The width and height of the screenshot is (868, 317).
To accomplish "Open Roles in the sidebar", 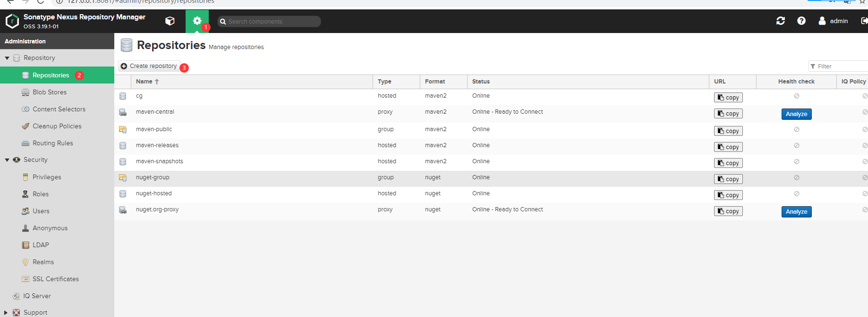I will tap(57, 194).
